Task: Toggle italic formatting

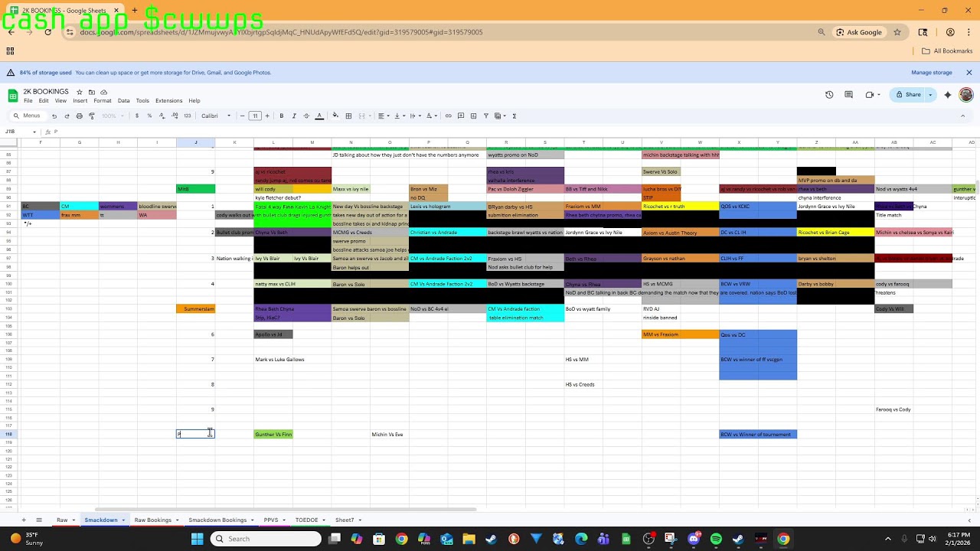Action: click(294, 116)
